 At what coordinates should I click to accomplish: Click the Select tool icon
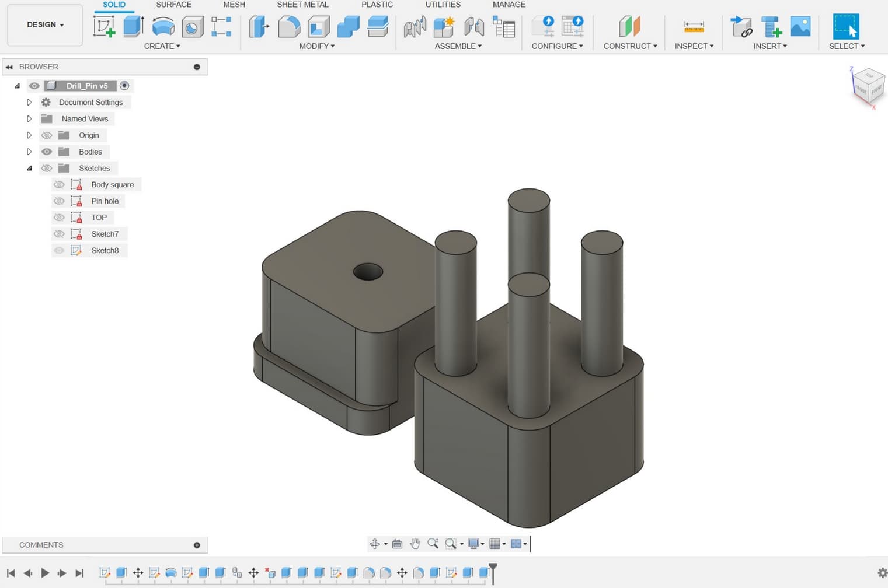point(846,27)
